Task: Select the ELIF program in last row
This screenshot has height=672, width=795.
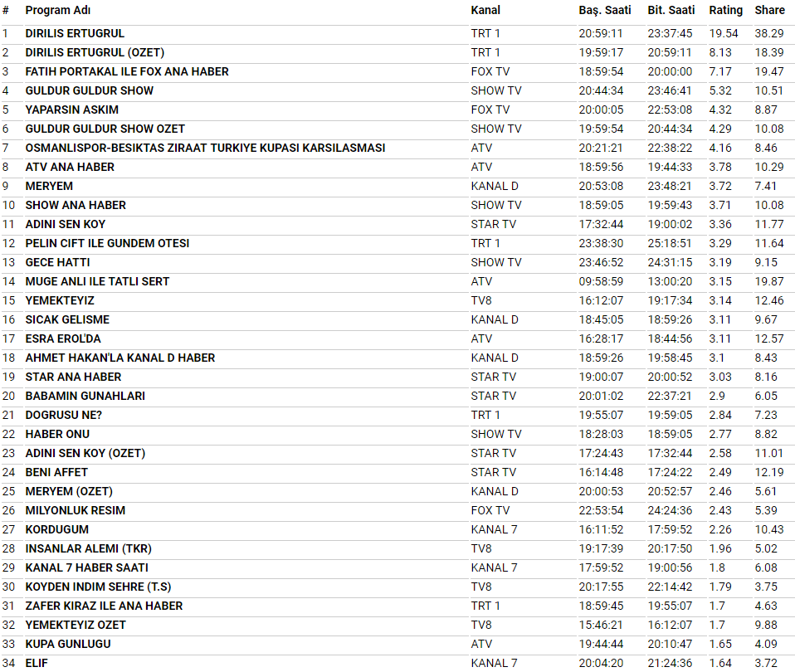Action: [37, 663]
